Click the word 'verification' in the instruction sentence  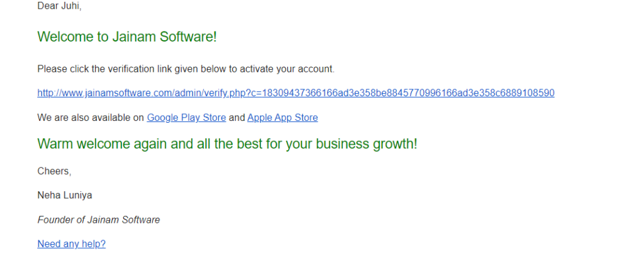pyautogui.click(x=131, y=69)
